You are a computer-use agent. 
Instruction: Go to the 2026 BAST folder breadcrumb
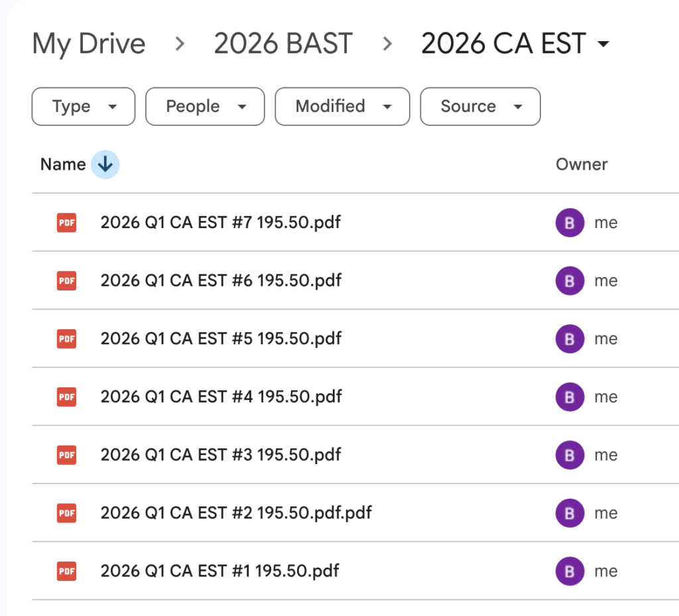(x=283, y=44)
